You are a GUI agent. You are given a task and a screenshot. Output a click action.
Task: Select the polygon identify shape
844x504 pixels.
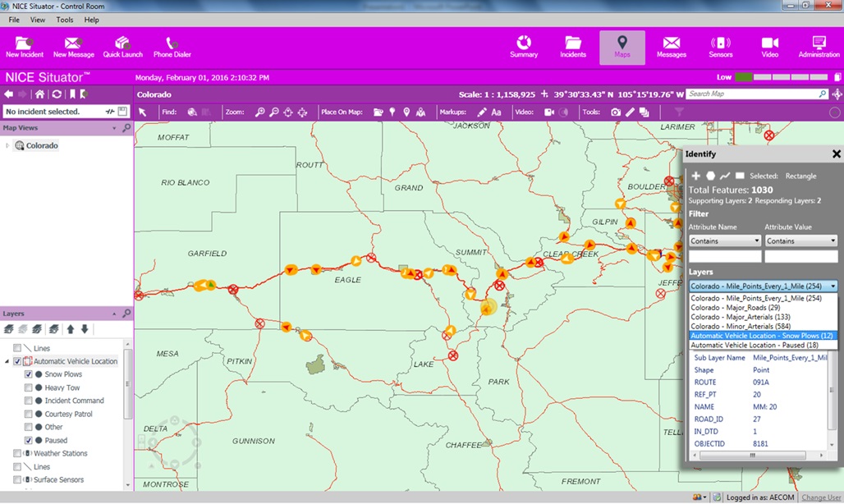710,176
